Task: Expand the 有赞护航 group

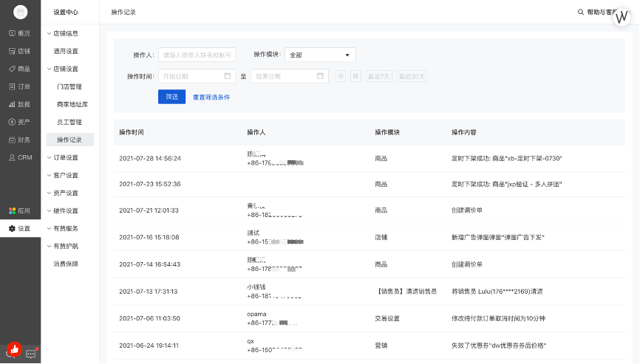Action: pyautogui.click(x=62, y=246)
